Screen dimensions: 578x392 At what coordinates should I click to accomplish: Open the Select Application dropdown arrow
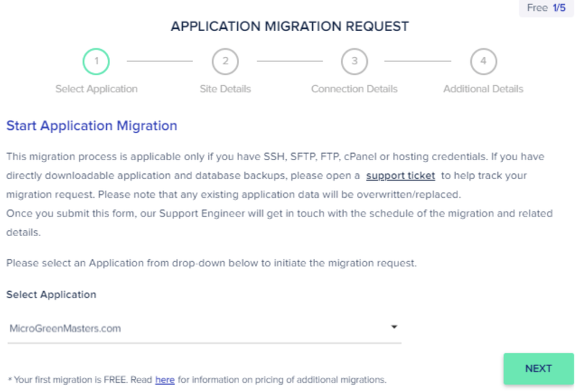click(394, 327)
